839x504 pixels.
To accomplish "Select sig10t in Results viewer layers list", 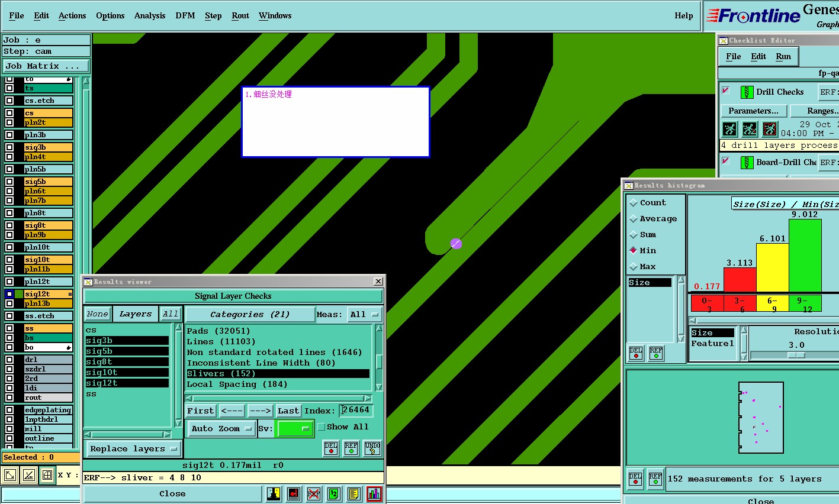I will 127,373.
